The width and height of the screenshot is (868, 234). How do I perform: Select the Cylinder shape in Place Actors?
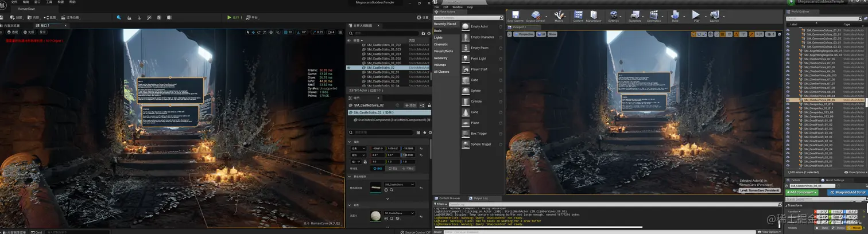coord(482,102)
